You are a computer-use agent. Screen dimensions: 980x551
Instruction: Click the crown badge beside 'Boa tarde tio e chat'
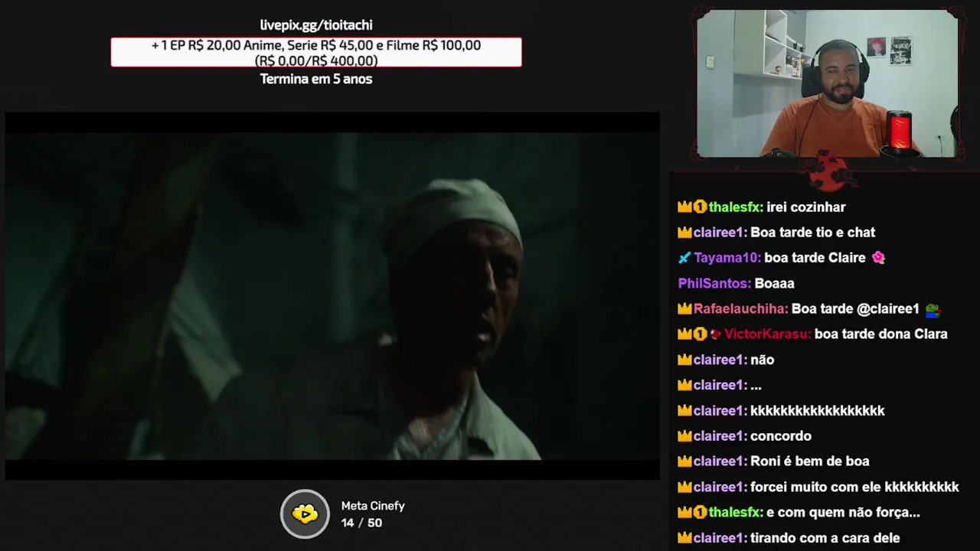pos(684,233)
